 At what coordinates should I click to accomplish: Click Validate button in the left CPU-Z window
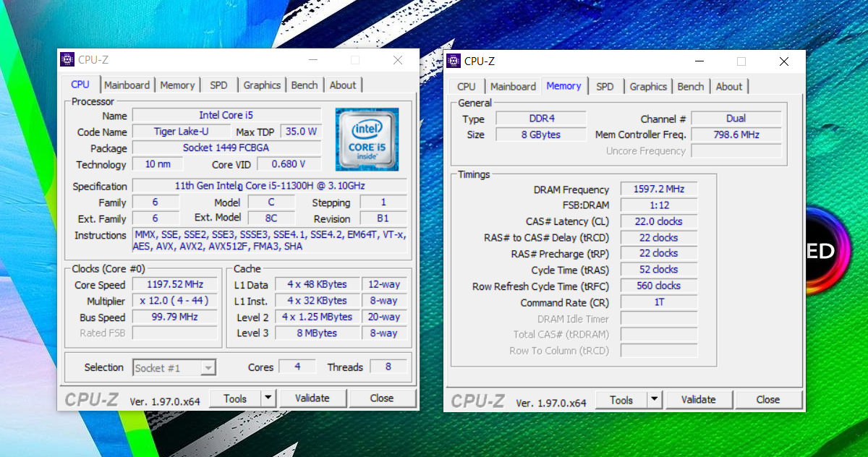(312, 398)
